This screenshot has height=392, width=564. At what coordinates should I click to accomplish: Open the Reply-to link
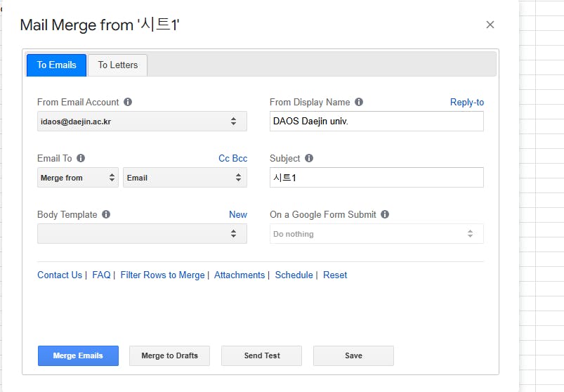(x=467, y=102)
